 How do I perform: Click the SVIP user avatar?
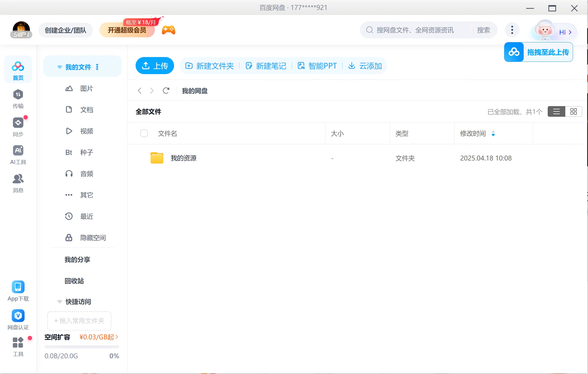coord(21,30)
